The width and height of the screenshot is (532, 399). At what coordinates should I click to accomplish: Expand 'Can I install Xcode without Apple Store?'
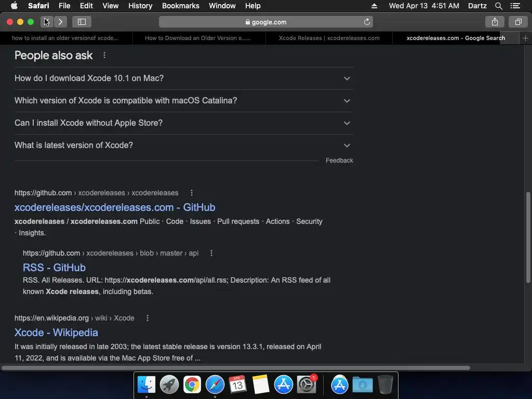click(x=183, y=123)
